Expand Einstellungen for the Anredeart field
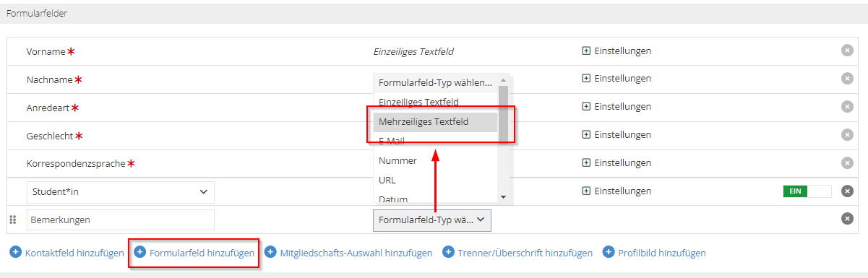Image resolution: width=868 pixels, height=278 pixels. (x=616, y=106)
